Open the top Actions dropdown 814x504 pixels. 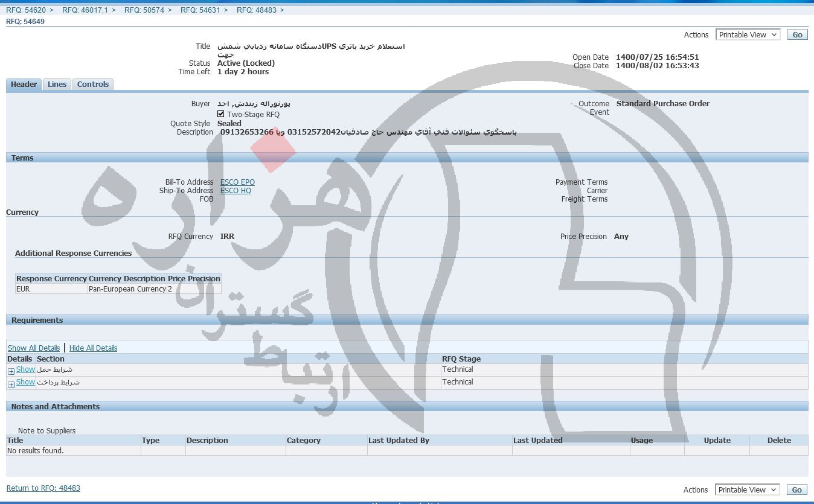(748, 35)
